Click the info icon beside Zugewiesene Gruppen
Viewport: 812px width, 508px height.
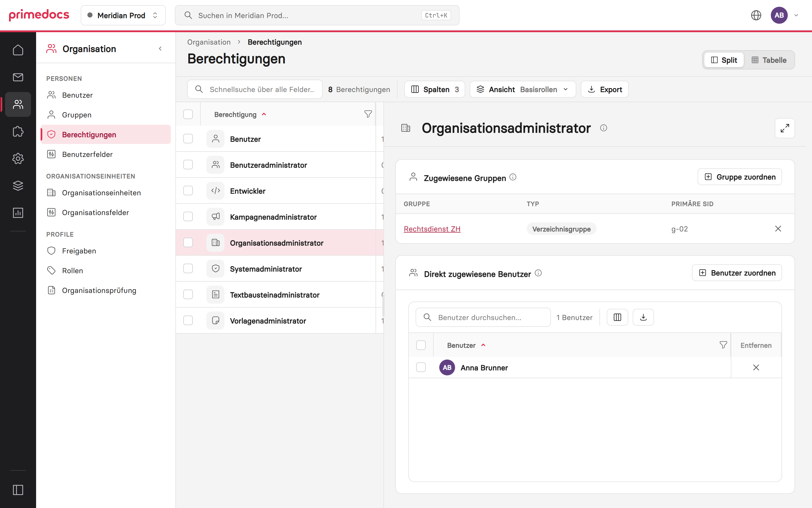(x=513, y=177)
